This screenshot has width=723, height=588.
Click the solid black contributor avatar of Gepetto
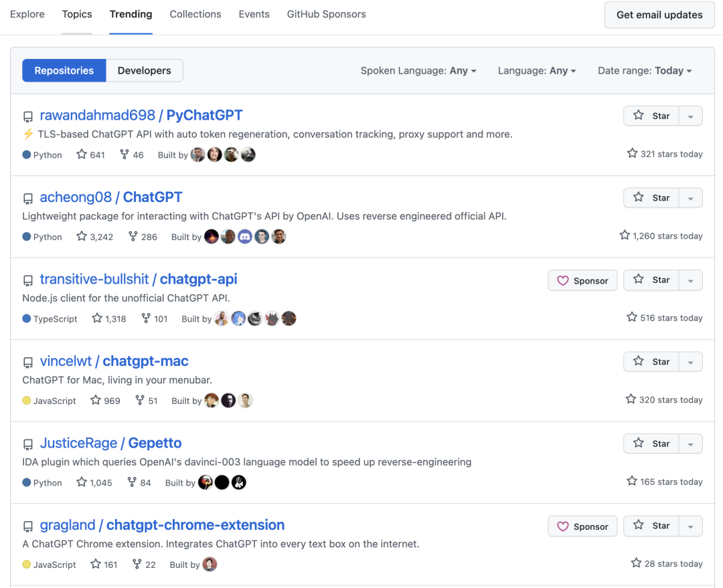pos(222,482)
